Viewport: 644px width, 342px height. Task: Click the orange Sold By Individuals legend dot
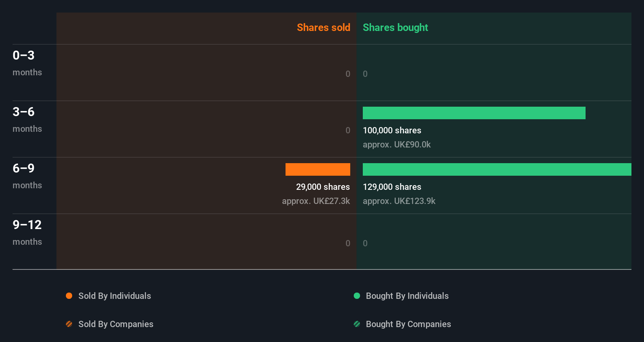tap(69, 296)
